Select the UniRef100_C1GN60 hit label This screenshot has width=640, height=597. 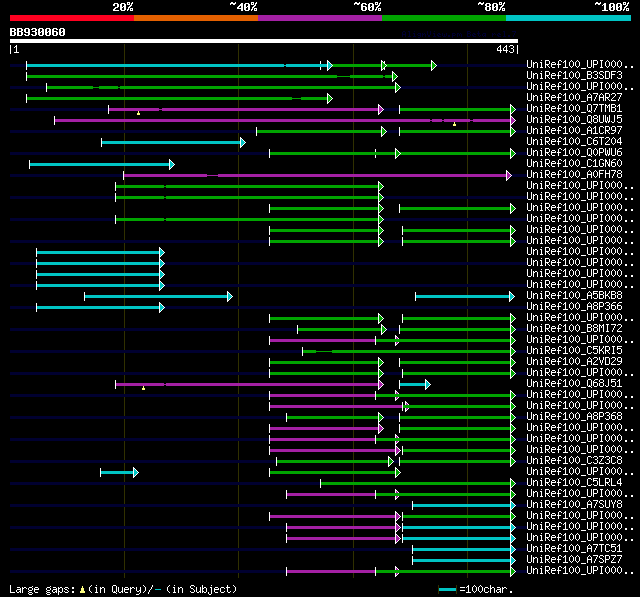(574, 164)
